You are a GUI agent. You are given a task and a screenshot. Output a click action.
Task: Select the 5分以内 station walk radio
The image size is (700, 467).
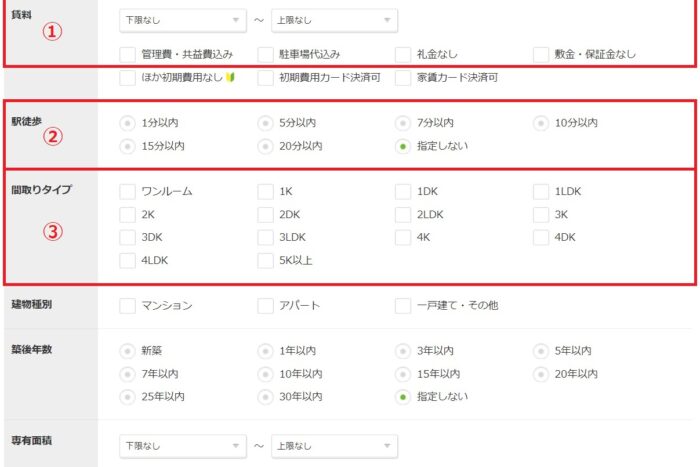point(265,123)
